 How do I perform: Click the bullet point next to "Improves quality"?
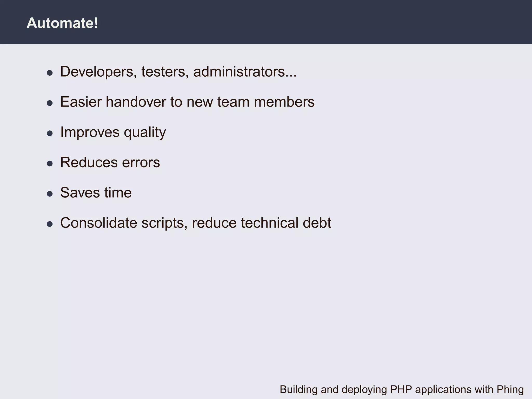tap(50, 133)
